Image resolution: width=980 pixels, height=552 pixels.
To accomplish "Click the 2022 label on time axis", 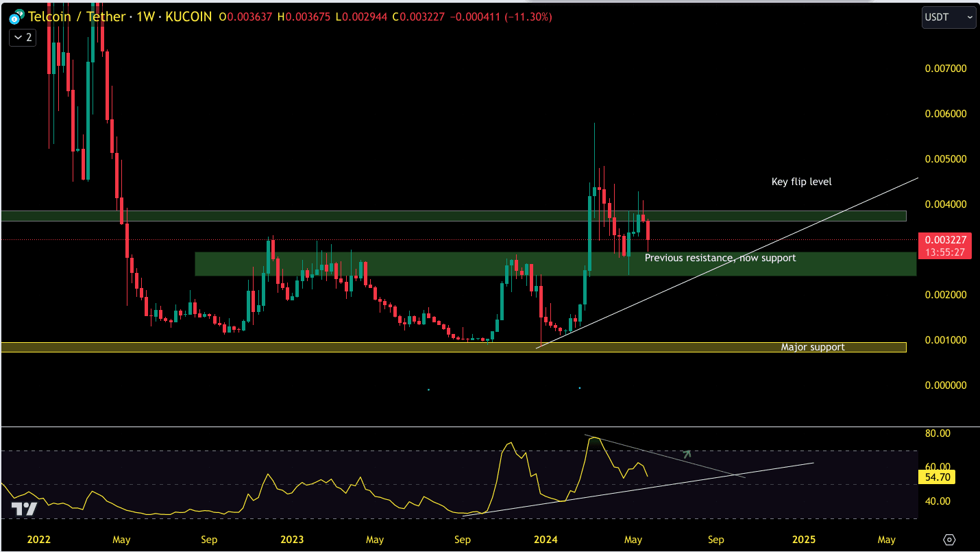I will pyautogui.click(x=38, y=540).
